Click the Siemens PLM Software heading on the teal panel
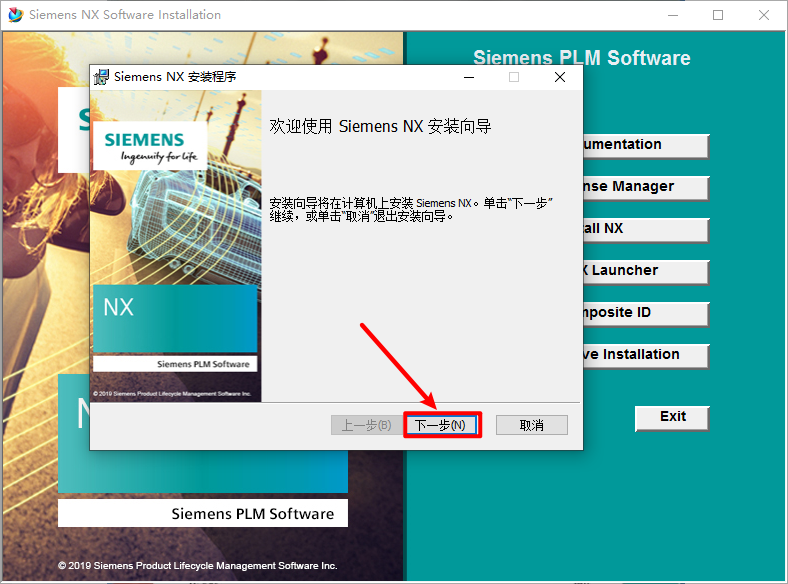This screenshot has width=788, height=584. click(x=581, y=58)
